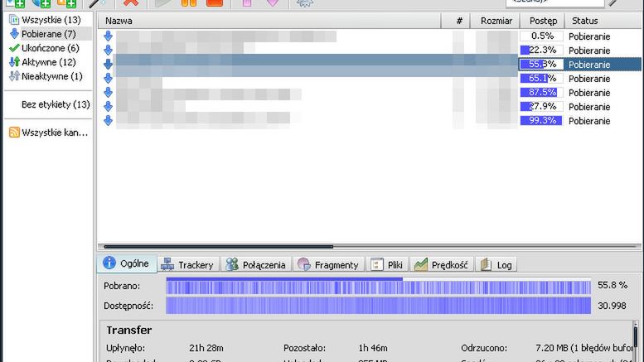This screenshot has height=362, width=644.
Task: Click the 27.9% progress bar
Action: [x=541, y=106]
